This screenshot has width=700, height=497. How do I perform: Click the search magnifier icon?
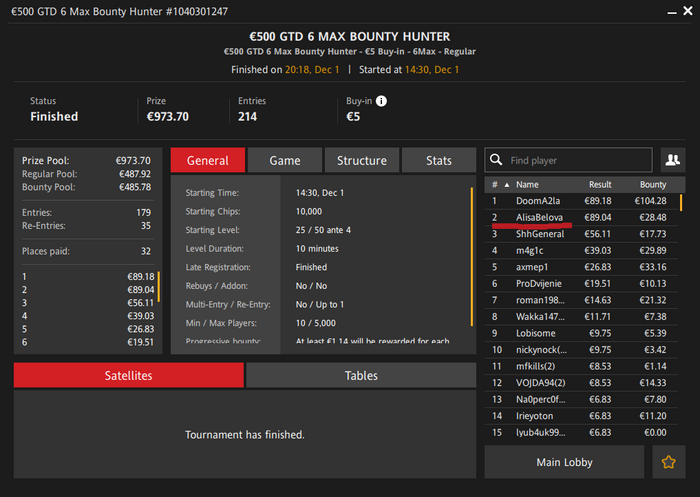(x=496, y=160)
